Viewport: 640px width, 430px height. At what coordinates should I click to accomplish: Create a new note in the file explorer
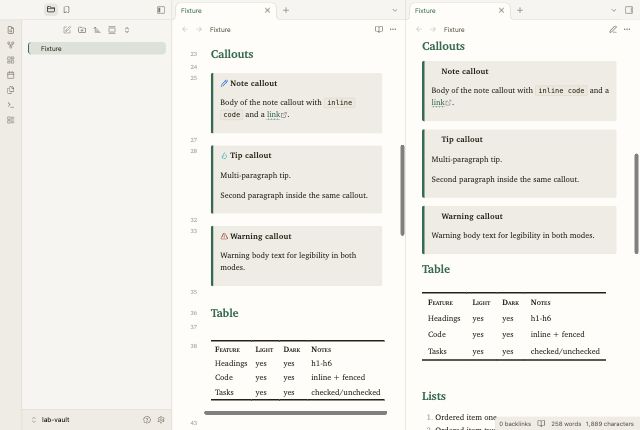pos(67,30)
